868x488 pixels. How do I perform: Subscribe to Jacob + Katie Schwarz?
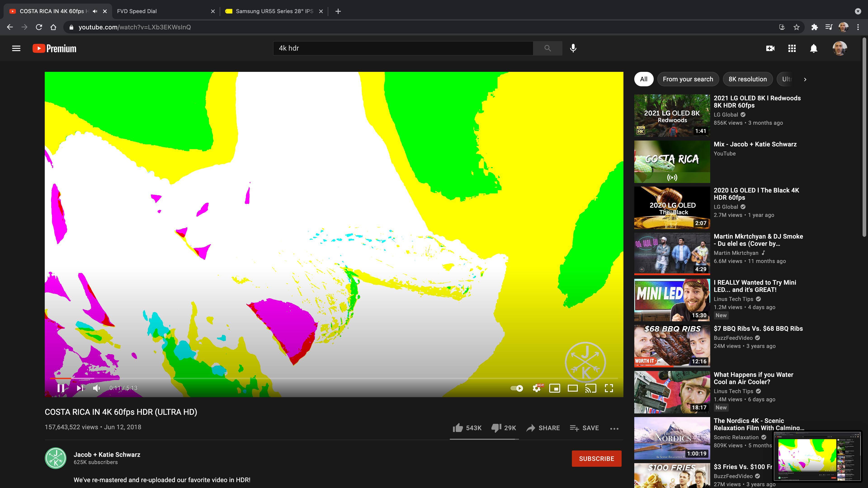click(x=596, y=458)
